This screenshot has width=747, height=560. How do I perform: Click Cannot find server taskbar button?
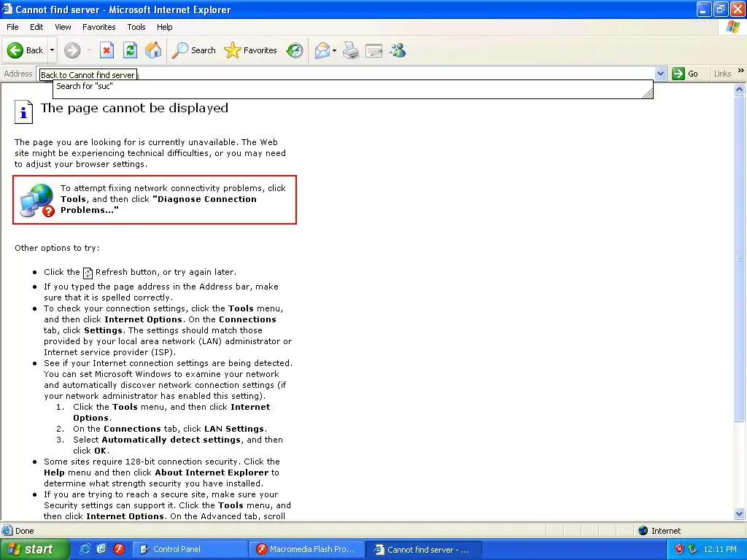pos(425,550)
